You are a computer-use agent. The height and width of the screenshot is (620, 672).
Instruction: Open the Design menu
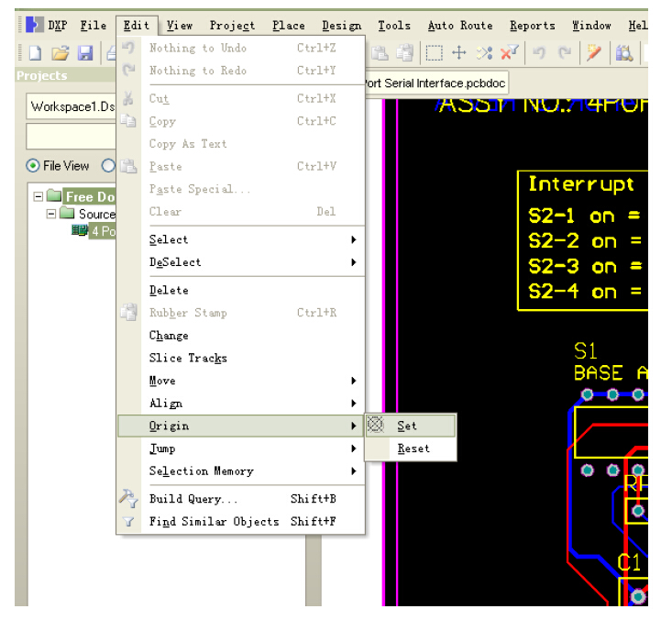[341, 26]
